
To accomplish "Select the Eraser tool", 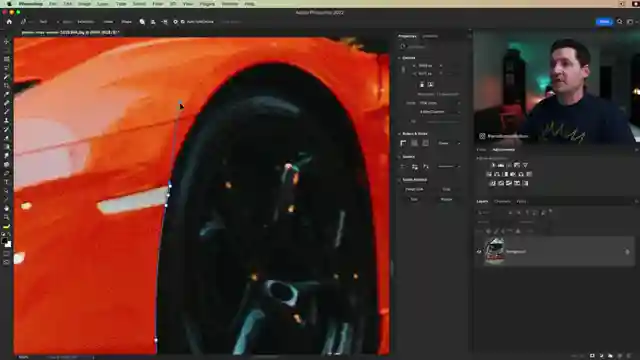I will (7, 138).
